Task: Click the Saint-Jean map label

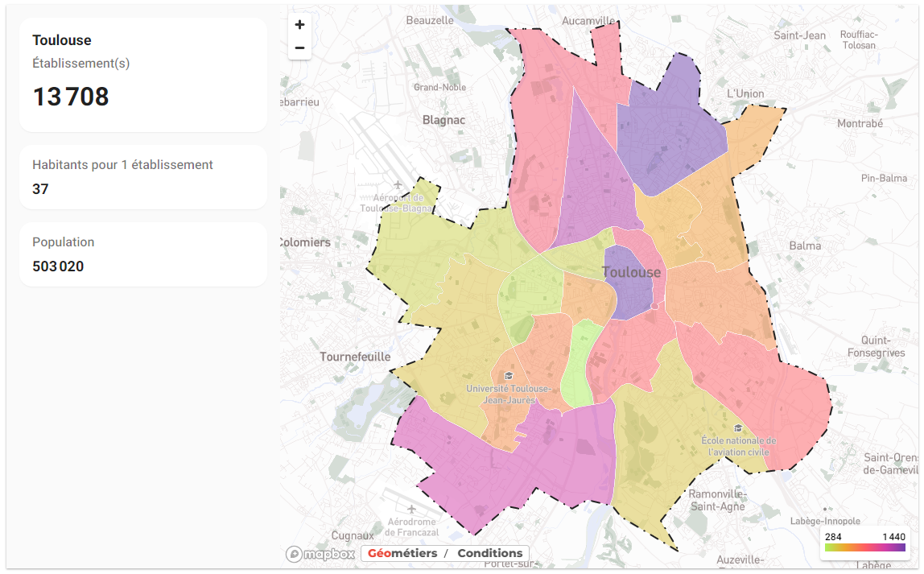Action: pos(800,35)
